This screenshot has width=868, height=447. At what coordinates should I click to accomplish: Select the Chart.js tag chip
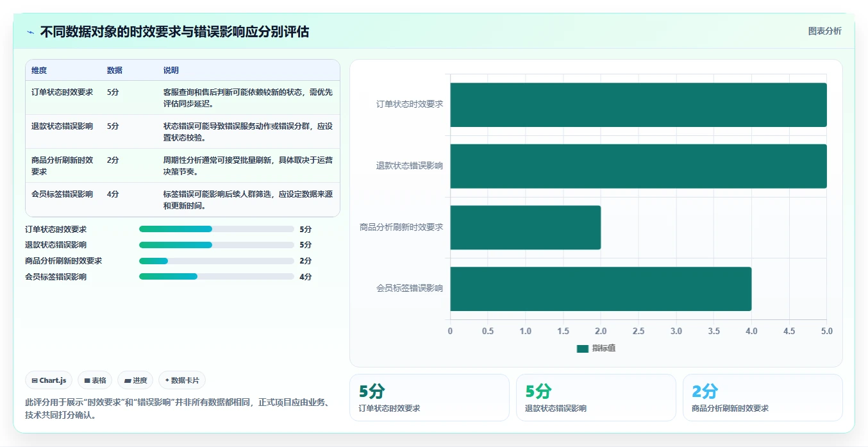(49, 380)
